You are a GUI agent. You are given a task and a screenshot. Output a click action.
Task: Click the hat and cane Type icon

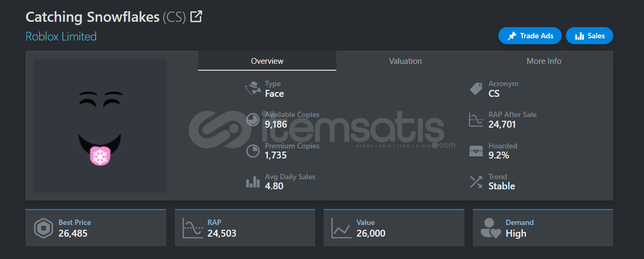252,89
